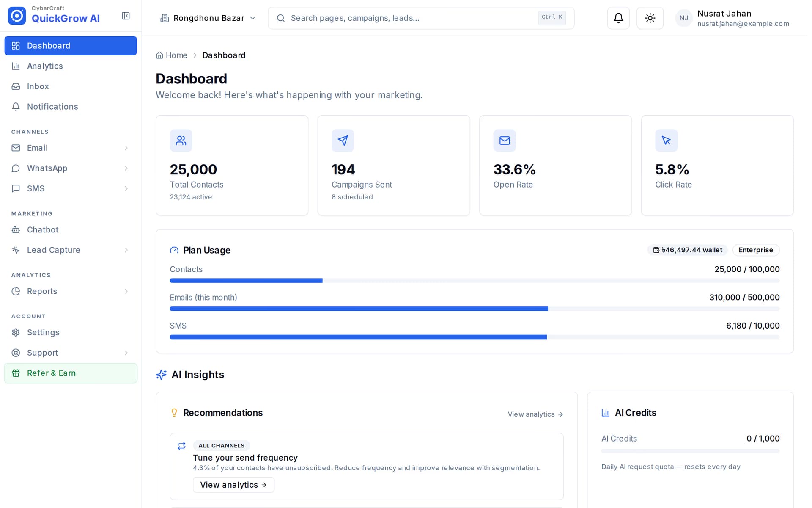Screen dimensions: 812x508
Task: Open Notifications from the sidebar
Action: (x=71, y=107)
